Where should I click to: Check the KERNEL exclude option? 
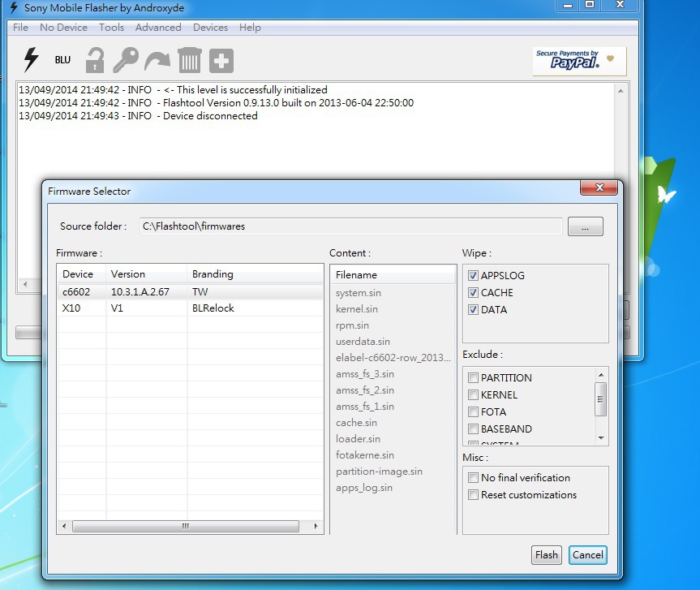pyautogui.click(x=474, y=395)
